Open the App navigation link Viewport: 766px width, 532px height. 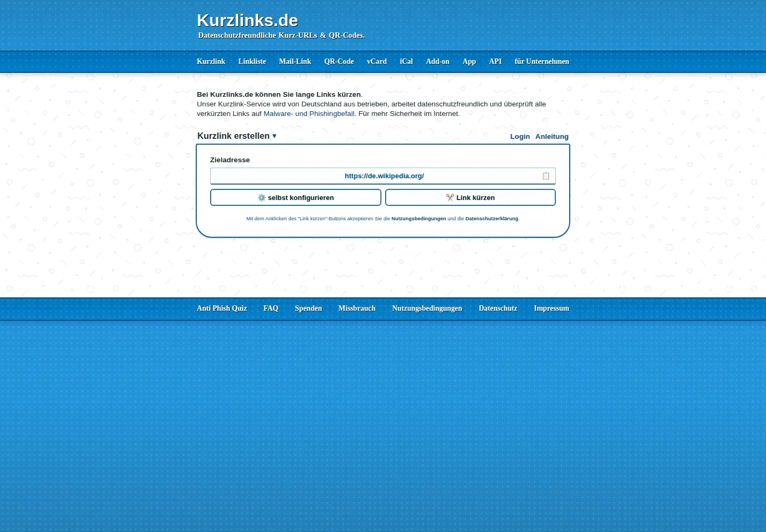[x=469, y=62]
